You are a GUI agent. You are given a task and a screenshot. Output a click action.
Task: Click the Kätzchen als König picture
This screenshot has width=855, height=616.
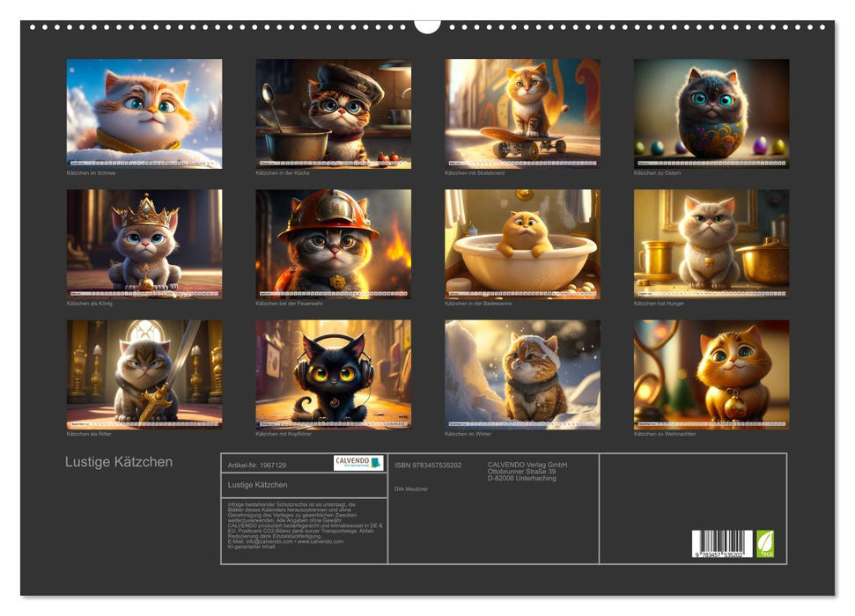(144, 244)
